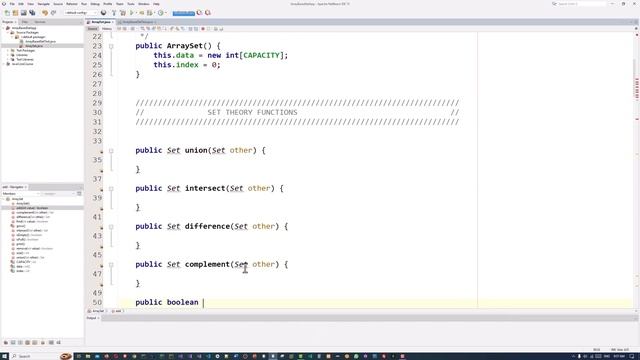Switch to the Files panel tab
Viewport: 640px width, 360px height.
[x=25, y=22]
